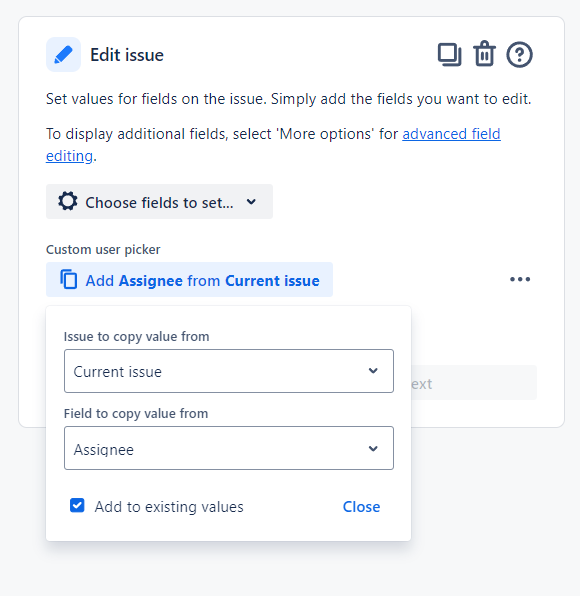The height and width of the screenshot is (596, 580).
Task: Click the Edit issue heading text
Action: click(x=127, y=55)
